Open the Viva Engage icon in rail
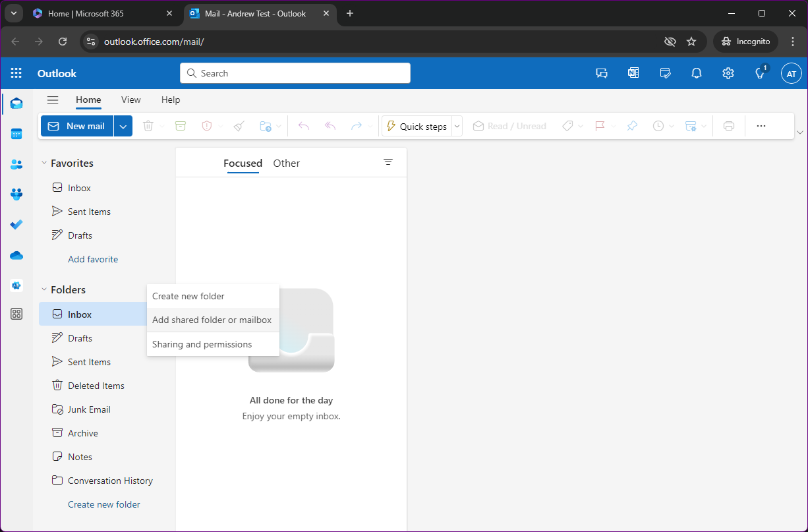This screenshot has height=532, width=808. coord(16,285)
